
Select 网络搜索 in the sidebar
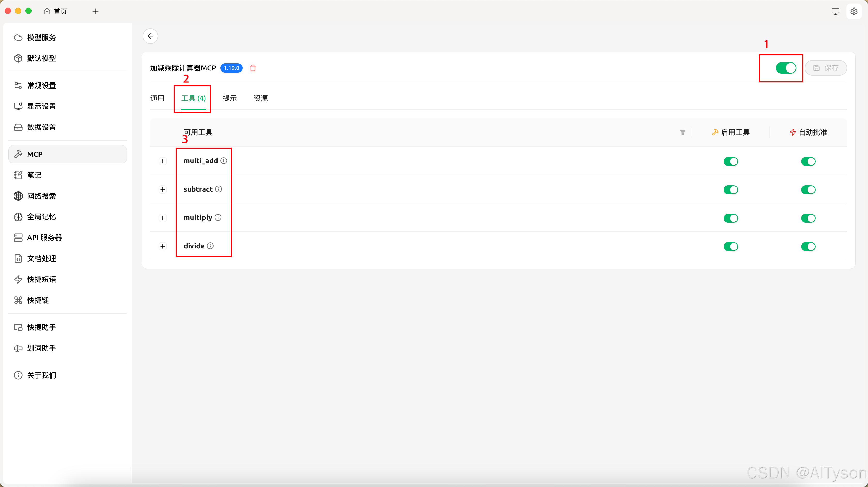point(41,196)
